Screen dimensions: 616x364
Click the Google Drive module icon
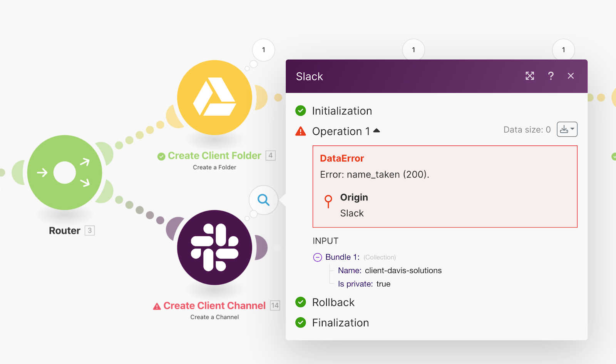tap(214, 97)
